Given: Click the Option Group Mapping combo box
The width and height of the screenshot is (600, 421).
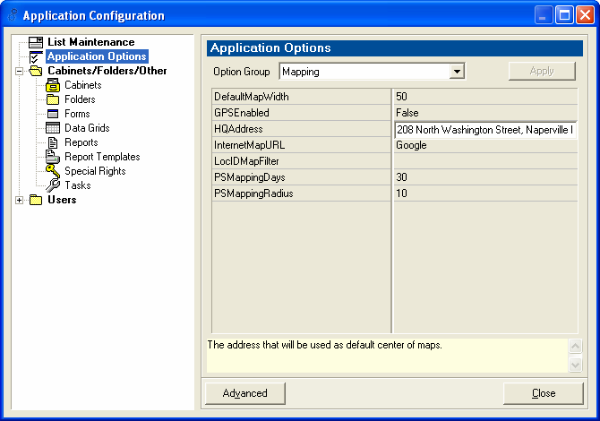Looking at the screenshot, I should [372, 72].
